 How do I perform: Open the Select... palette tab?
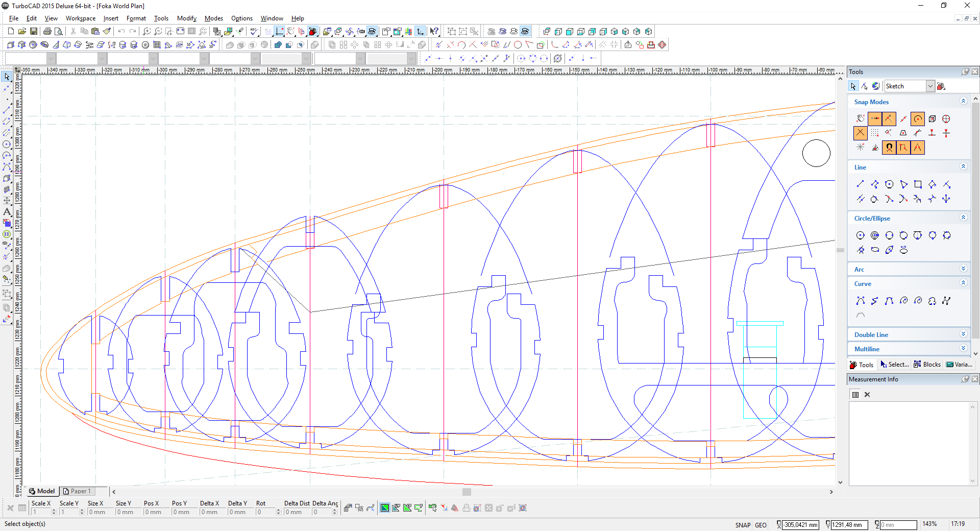[x=895, y=365]
